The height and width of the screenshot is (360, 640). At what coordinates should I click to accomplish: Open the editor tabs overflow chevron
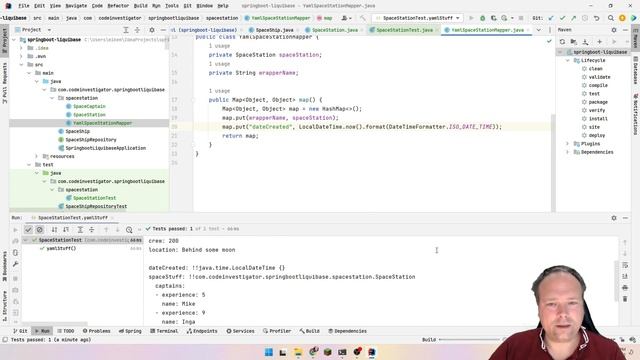pyautogui.click(x=539, y=30)
